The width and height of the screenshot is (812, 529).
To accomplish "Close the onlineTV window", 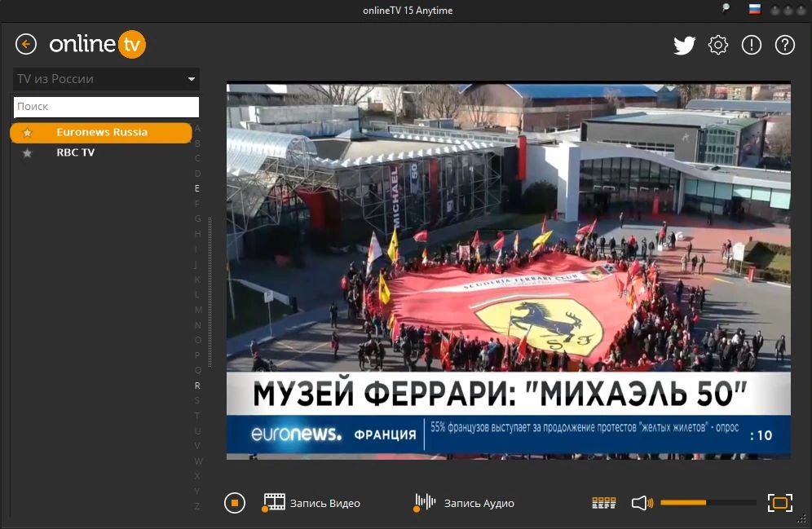I will pos(800,11).
